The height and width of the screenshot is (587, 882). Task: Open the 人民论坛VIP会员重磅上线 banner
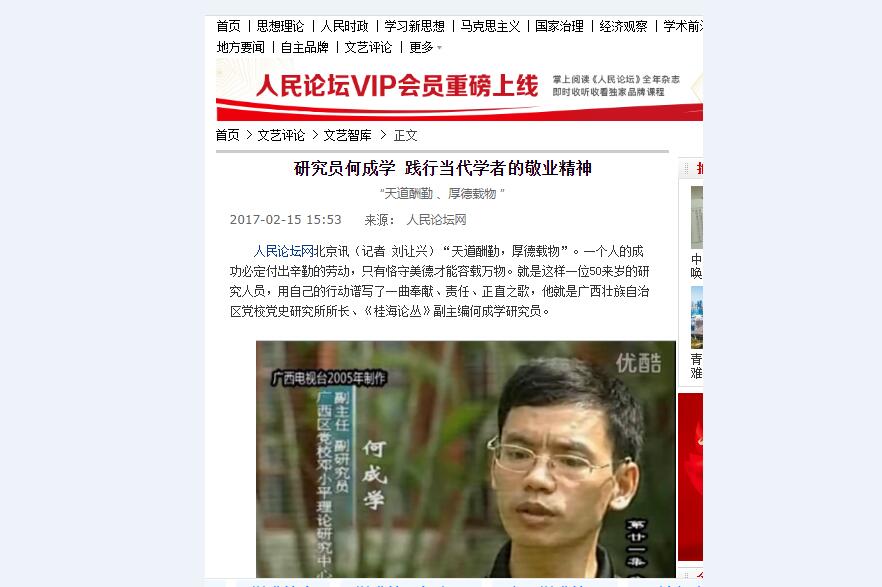click(x=459, y=89)
